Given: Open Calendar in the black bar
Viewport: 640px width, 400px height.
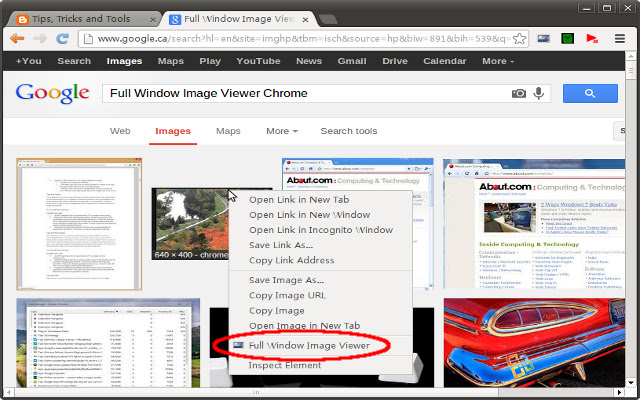Looking at the screenshot, I should pyautogui.click(x=444, y=61).
